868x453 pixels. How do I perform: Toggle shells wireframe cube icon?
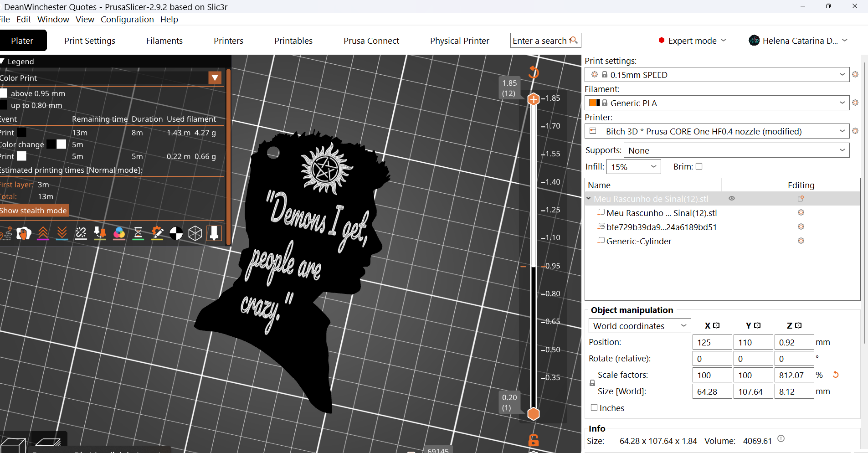point(195,234)
